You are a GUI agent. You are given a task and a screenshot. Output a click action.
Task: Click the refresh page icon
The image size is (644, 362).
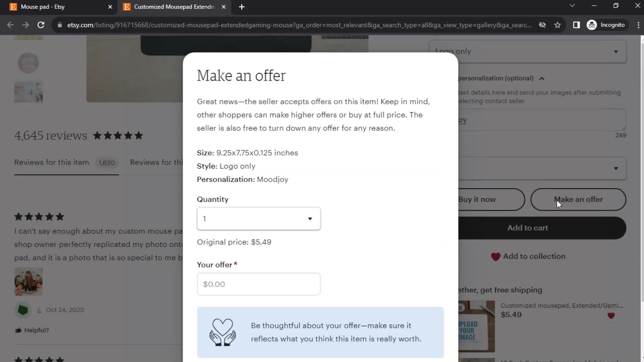pos(40,25)
